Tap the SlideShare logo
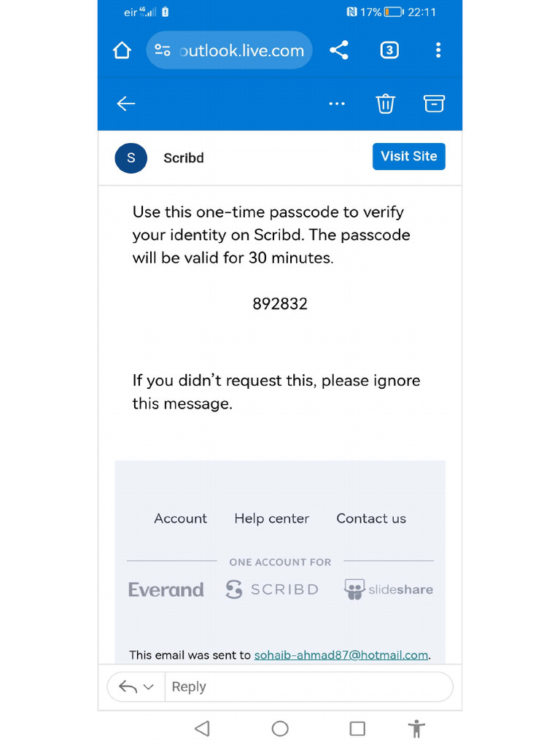Screen dimensions: 560x747 [389, 589]
